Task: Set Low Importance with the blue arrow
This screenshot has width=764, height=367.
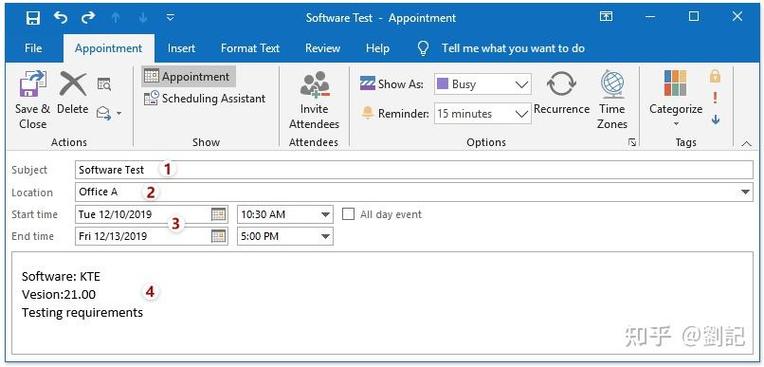Action: click(x=715, y=119)
